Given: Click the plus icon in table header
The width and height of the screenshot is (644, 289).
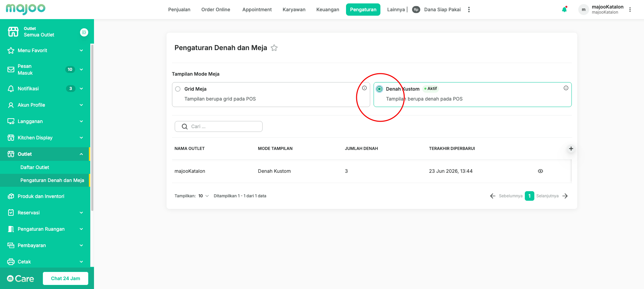Looking at the screenshot, I should (x=571, y=149).
